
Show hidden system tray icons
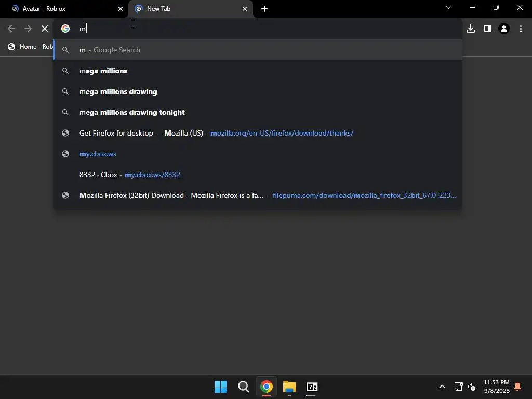click(442, 387)
